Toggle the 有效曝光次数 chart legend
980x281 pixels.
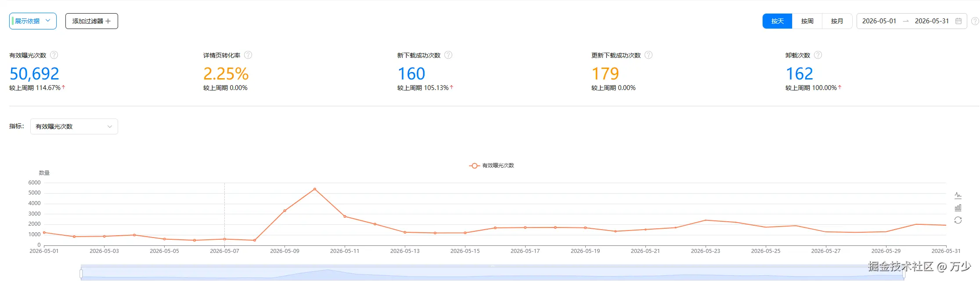tap(491, 166)
